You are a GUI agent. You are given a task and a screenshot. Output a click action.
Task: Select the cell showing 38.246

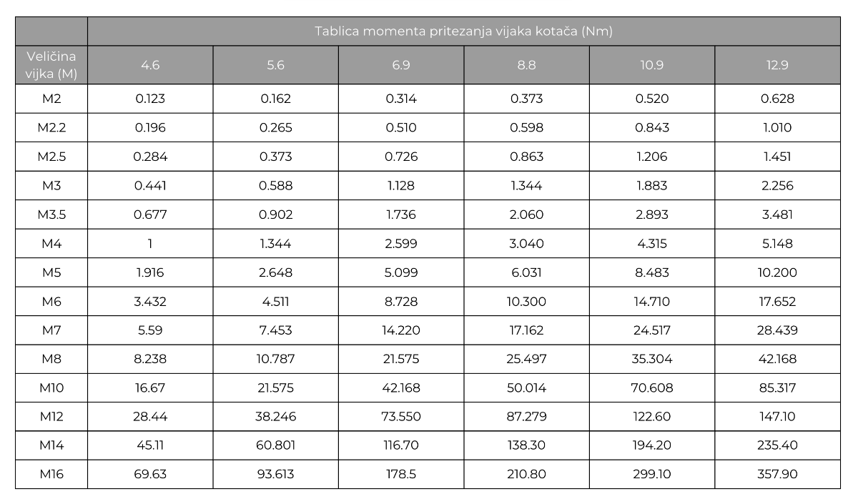pos(275,416)
